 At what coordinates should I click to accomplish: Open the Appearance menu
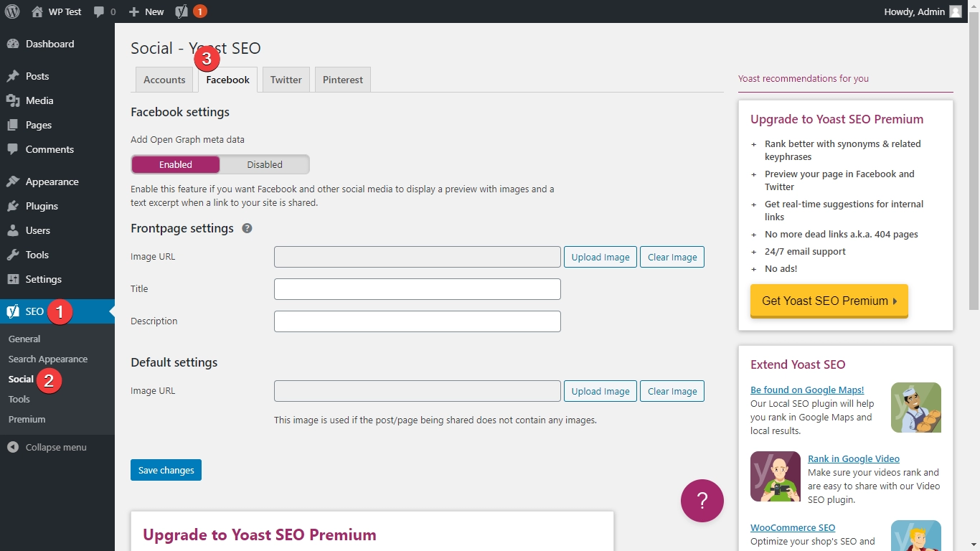[57, 182]
